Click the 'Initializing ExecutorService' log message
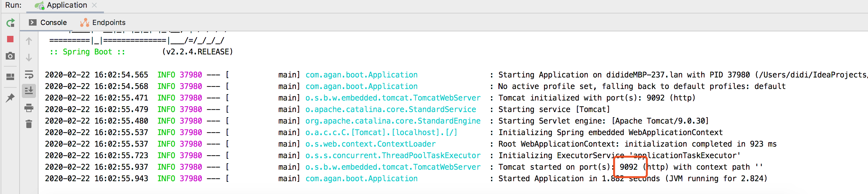Viewport: 868px width, 194px height. [619, 155]
